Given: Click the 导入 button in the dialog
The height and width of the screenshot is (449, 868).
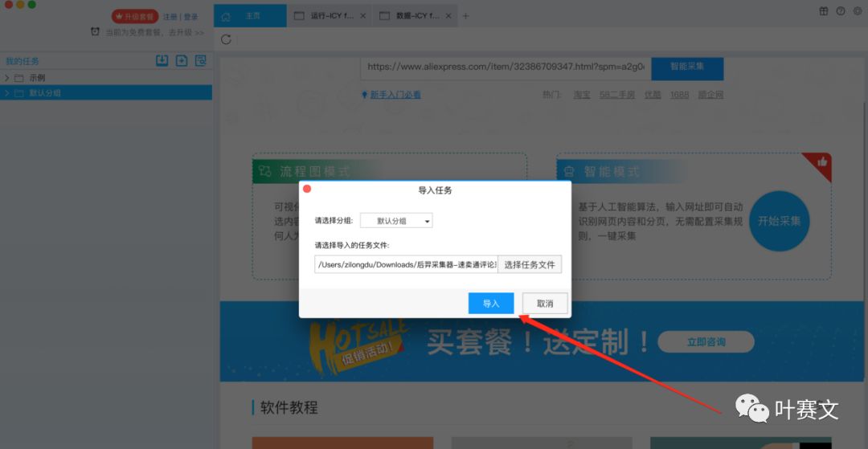Looking at the screenshot, I should pyautogui.click(x=491, y=304).
